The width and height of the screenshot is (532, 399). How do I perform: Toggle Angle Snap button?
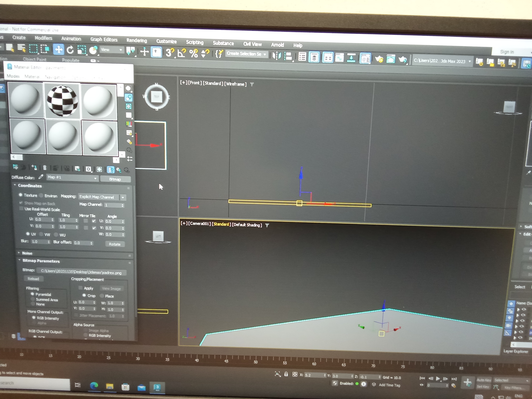tap(182, 53)
